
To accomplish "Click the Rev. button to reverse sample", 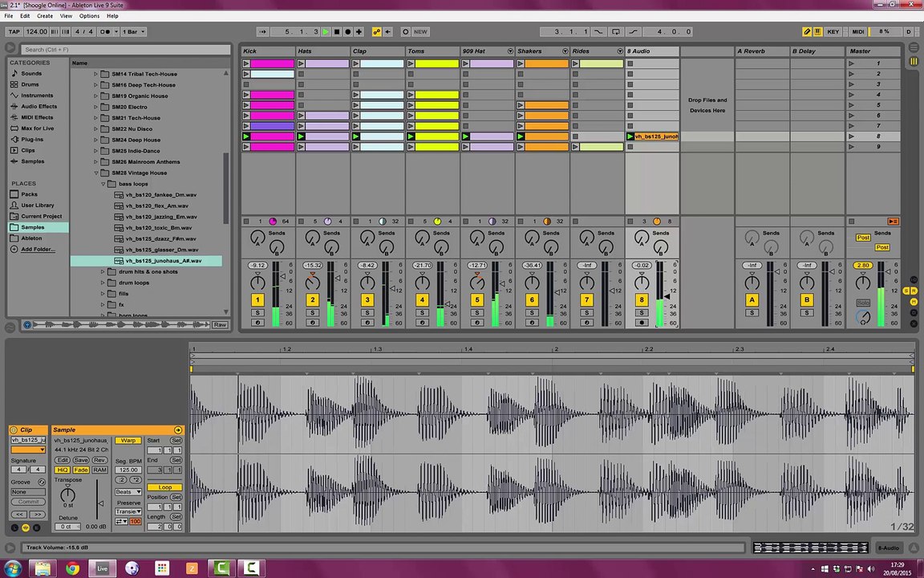I will [99, 460].
